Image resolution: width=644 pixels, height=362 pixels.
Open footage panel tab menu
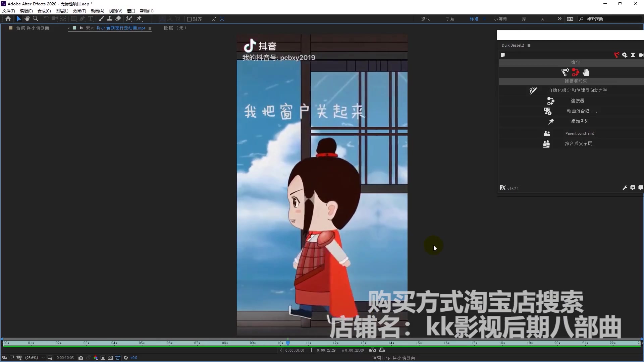click(150, 28)
